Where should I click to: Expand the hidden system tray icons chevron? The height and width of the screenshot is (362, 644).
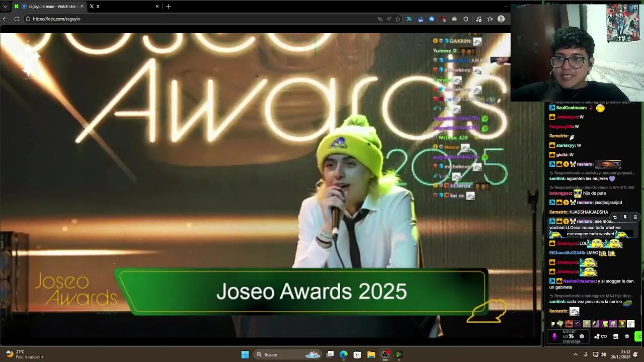click(576, 354)
